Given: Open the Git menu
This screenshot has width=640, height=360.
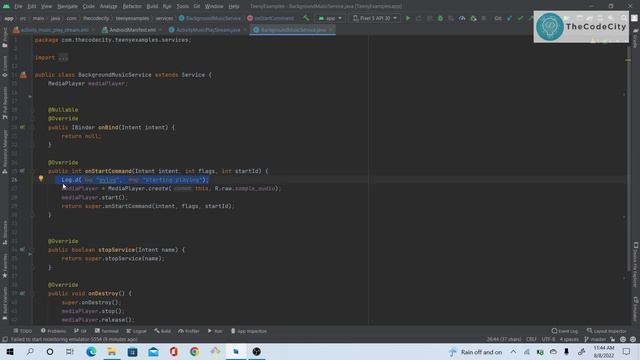Looking at the screenshot, I should point(197,7).
